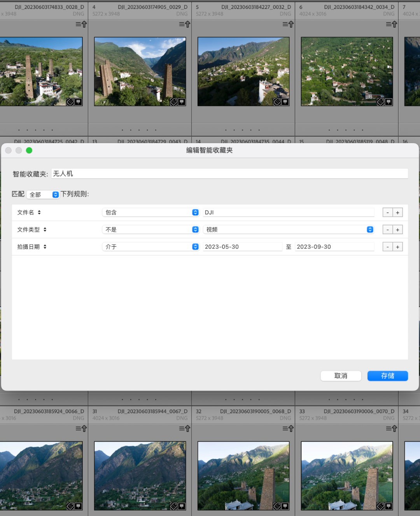
Task: Click 存储 to save the smart collection
Action: tap(388, 376)
